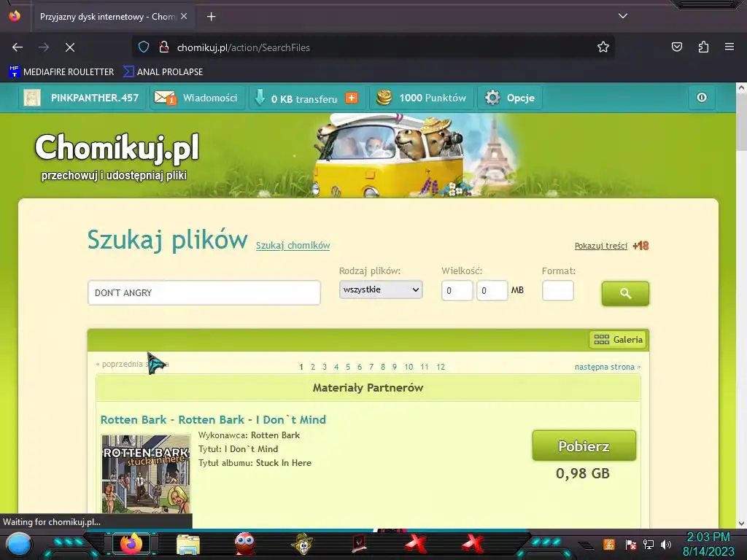The height and width of the screenshot is (560, 747).
Task: Click the Format input field
Action: click(x=558, y=290)
